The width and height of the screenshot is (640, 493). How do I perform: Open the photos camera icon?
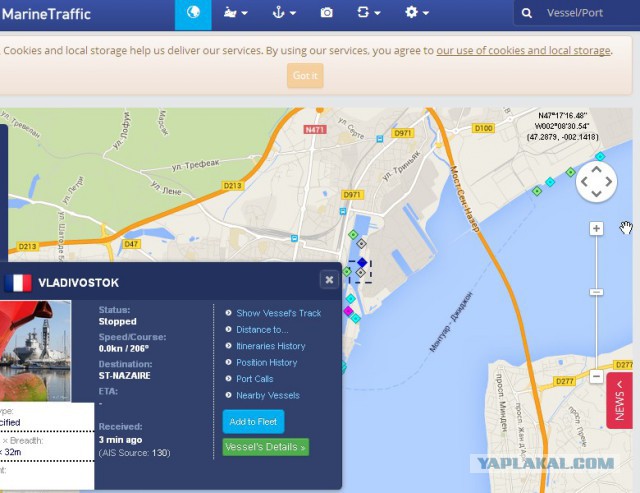click(x=327, y=13)
